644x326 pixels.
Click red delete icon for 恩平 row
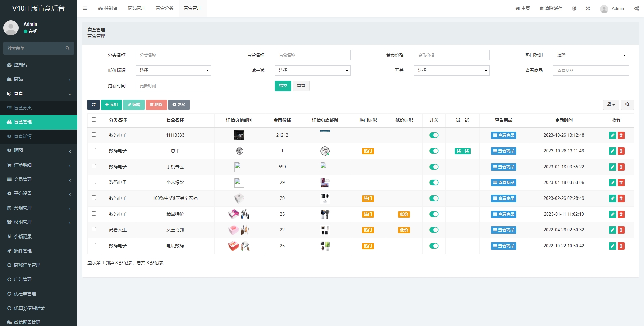tap(621, 151)
